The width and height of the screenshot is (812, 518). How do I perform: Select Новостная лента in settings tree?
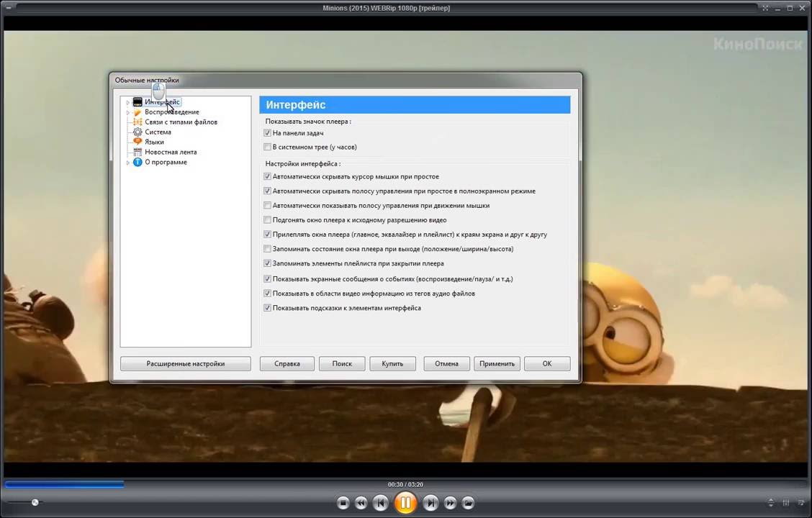(171, 152)
